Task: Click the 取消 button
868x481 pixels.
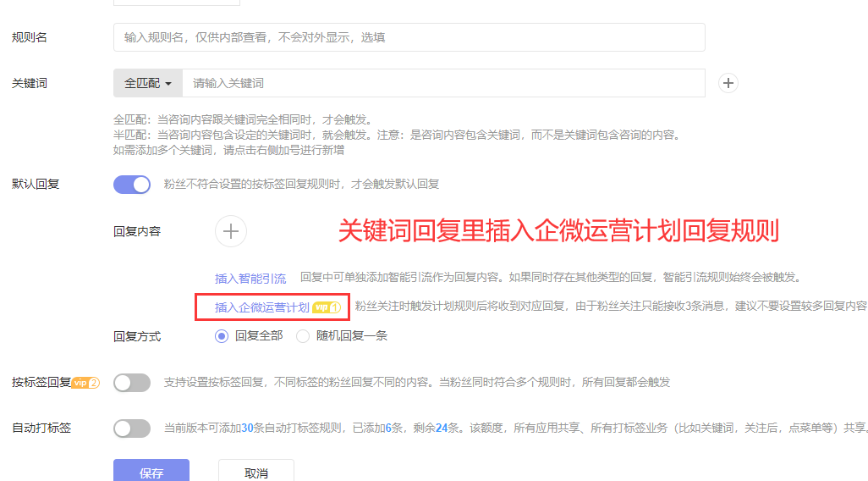Action: pos(255,471)
